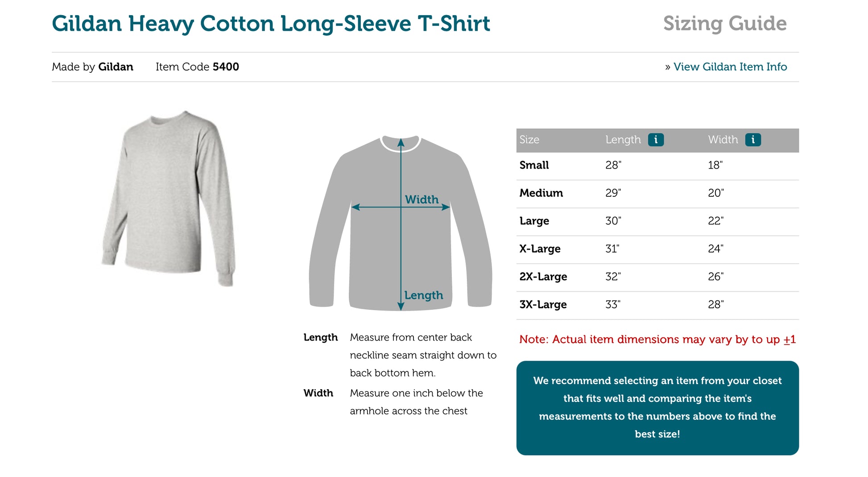The height and width of the screenshot is (477, 868).
Task: Click the Gildan manufacturer name
Action: click(116, 67)
